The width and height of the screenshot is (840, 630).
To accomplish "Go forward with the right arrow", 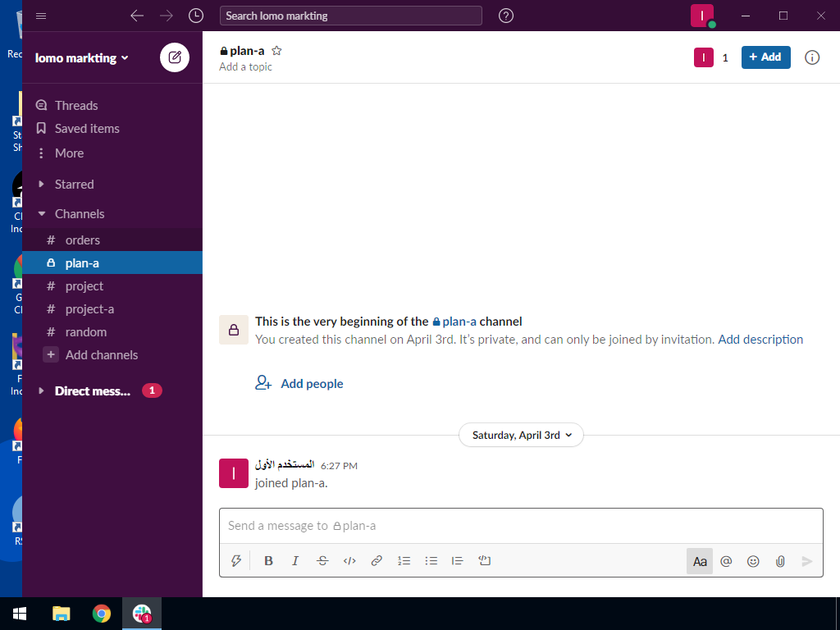I will 167,16.
